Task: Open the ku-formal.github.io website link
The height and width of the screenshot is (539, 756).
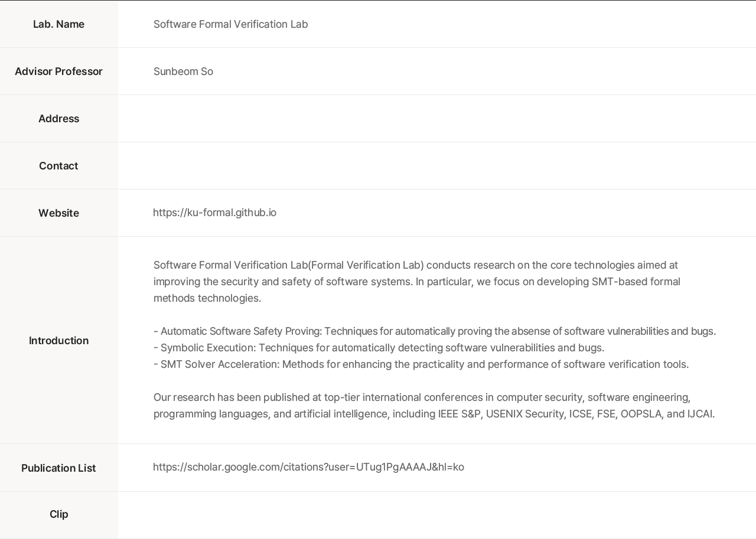Action: pyautogui.click(x=214, y=213)
